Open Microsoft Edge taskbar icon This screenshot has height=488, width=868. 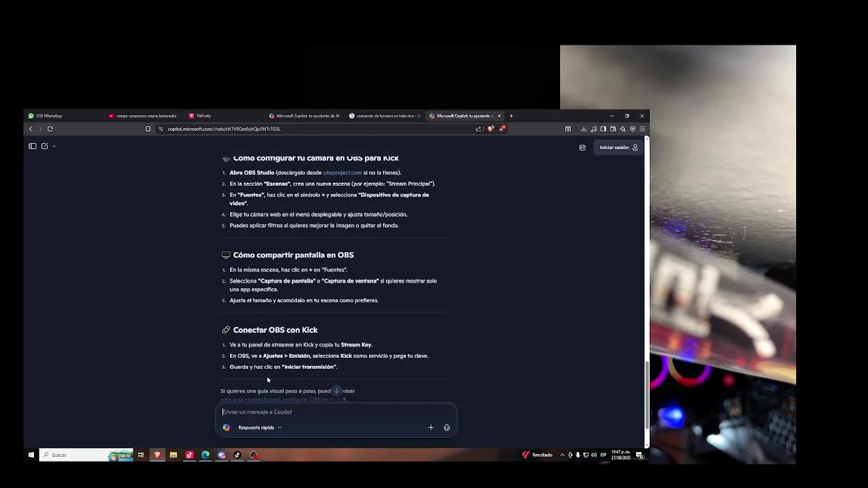(205, 455)
